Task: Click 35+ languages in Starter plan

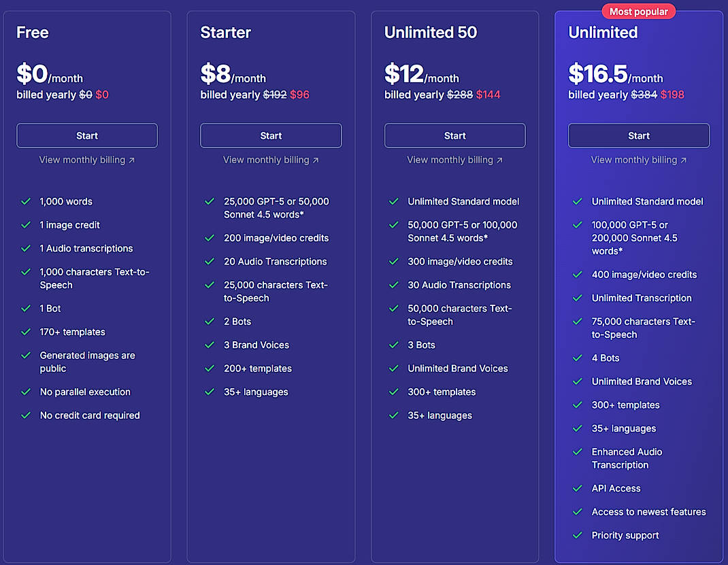Action: [256, 392]
